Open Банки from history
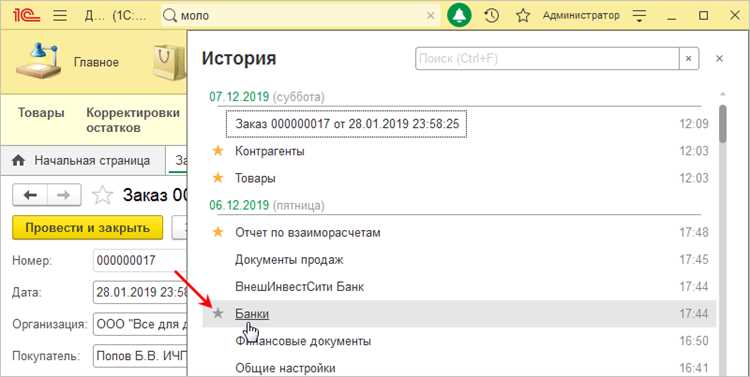This screenshot has height=377, width=750. point(252,314)
